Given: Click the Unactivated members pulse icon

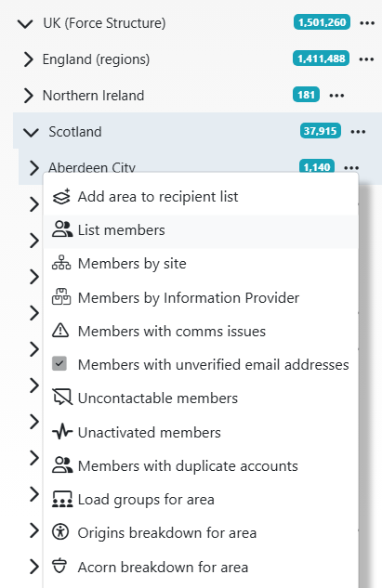Looking at the screenshot, I should (x=62, y=431).
